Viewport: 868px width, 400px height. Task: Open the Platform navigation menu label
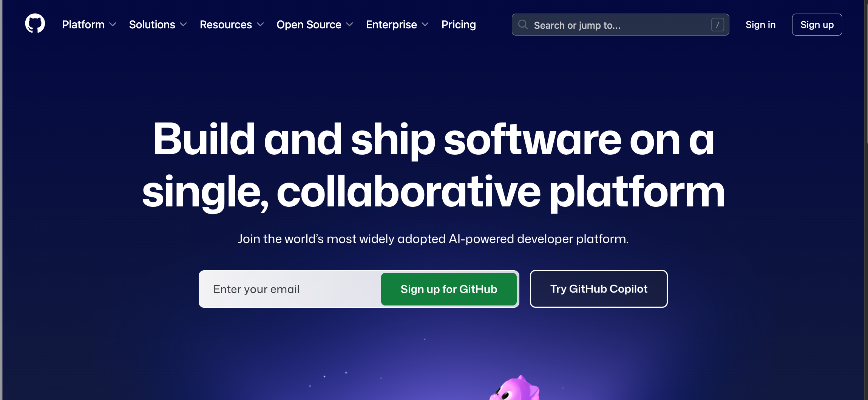pyautogui.click(x=83, y=25)
